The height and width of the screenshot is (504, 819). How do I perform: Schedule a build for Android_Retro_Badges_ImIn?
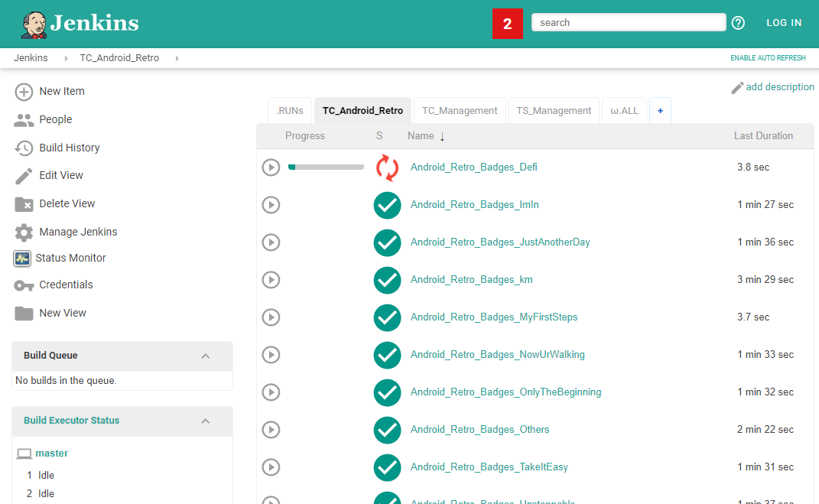click(x=271, y=205)
